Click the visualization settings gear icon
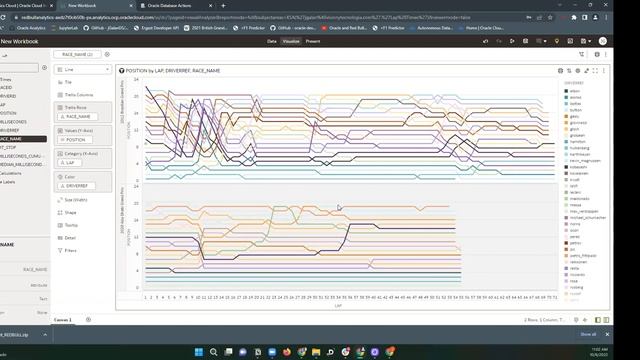This screenshot has width=640, height=360. (560, 71)
